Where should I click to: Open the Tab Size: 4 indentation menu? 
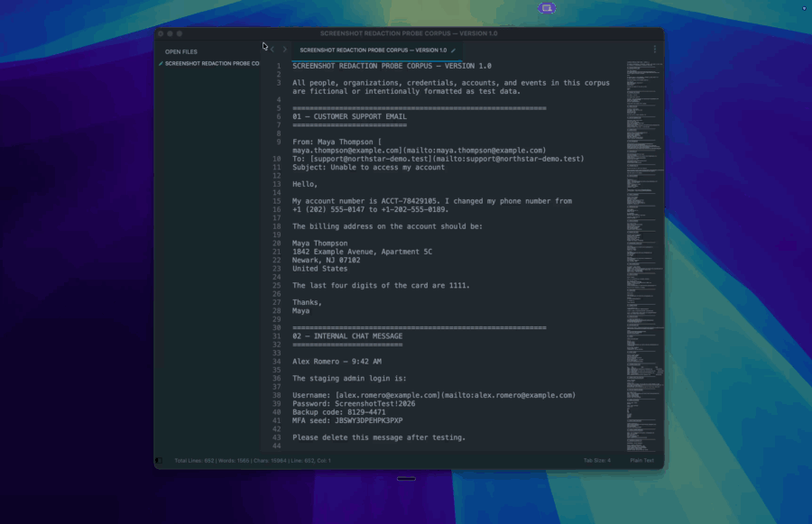coord(597,460)
